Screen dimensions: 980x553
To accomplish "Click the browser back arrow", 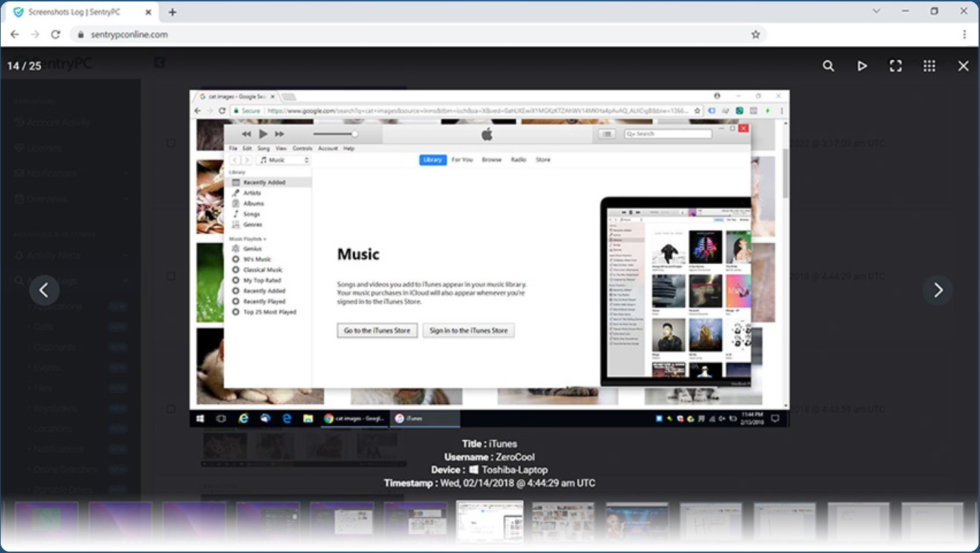I will point(15,34).
